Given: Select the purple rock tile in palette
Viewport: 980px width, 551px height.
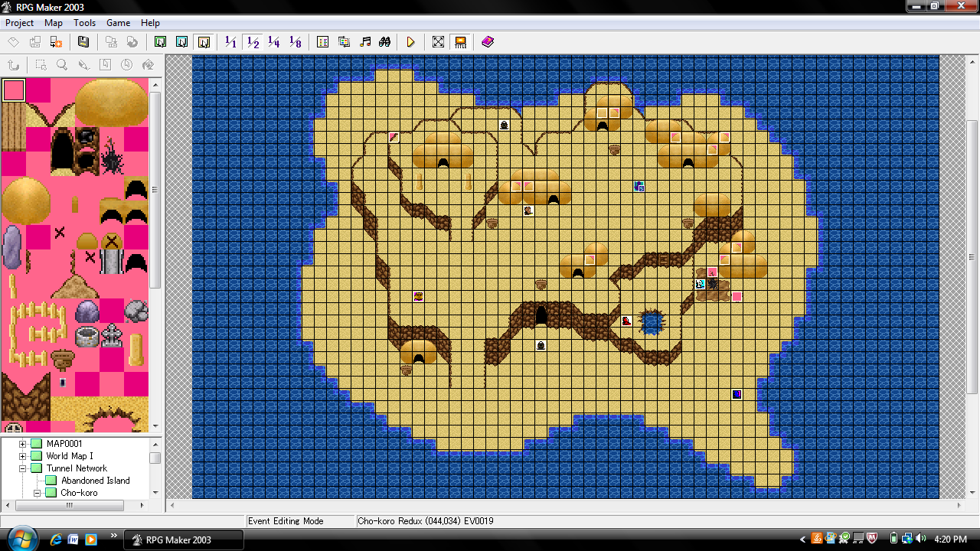Looking at the screenshot, I should [87, 311].
